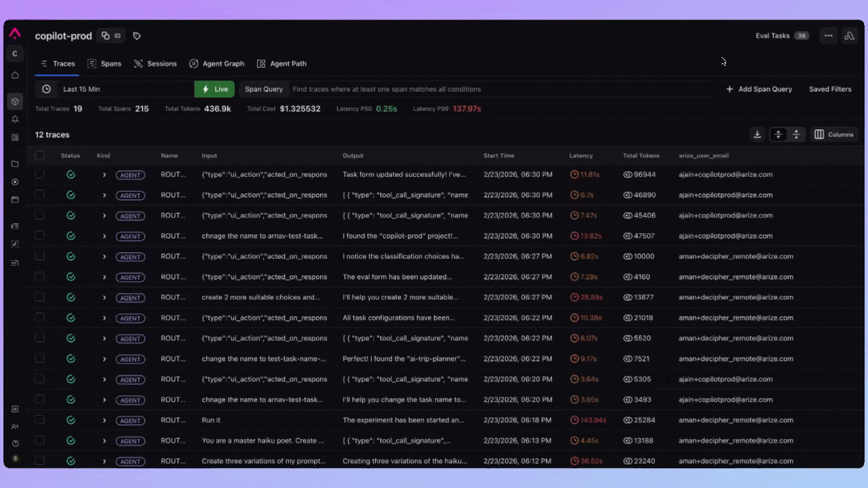Click the bracketed-frame icon near the sidebar bottom
This screenshot has height=488, width=868.
(x=15, y=409)
